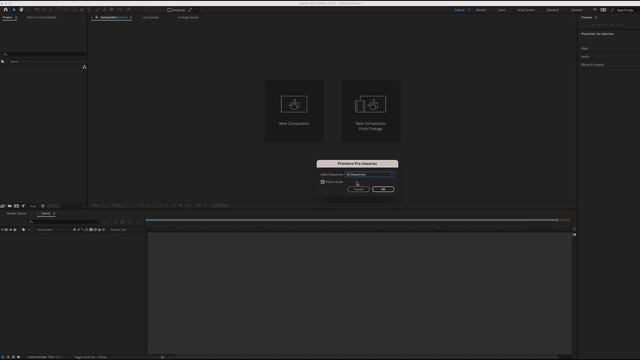Switch to the Small Screen workspace

[525, 10]
